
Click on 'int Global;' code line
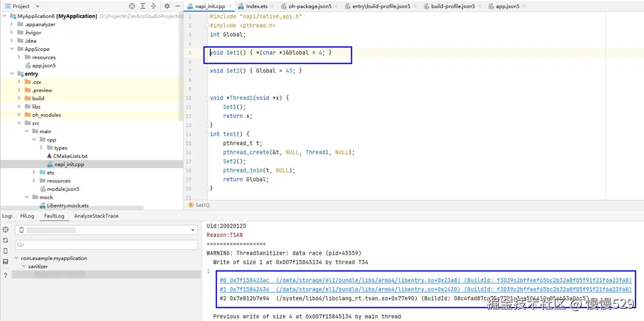(228, 34)
